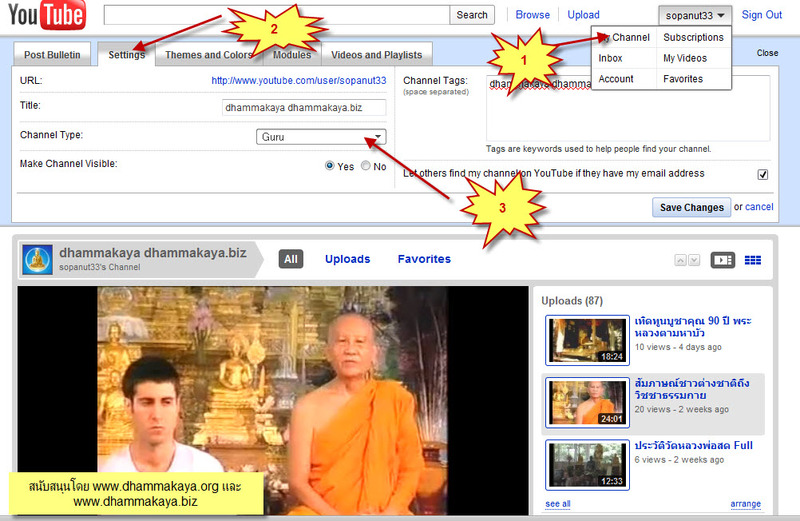Select No for Make Channel Visible
Screen dimensions: 800x521
click(x=366, y=166)
